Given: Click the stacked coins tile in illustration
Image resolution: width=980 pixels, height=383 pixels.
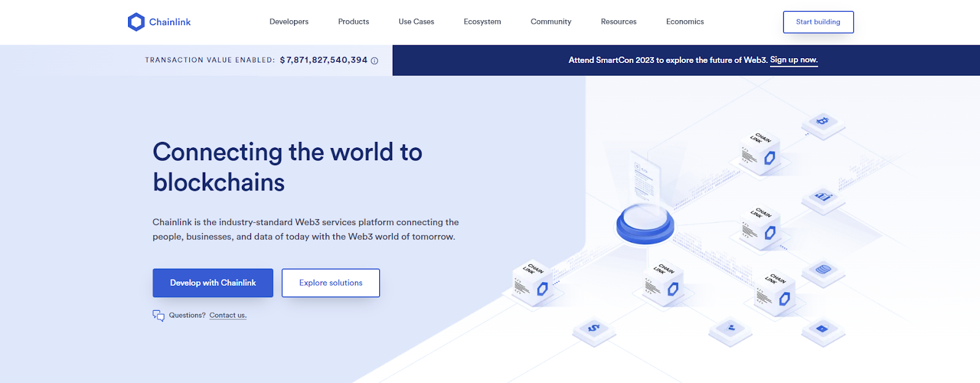Looking at the screenshot, I should coord(823,270).
